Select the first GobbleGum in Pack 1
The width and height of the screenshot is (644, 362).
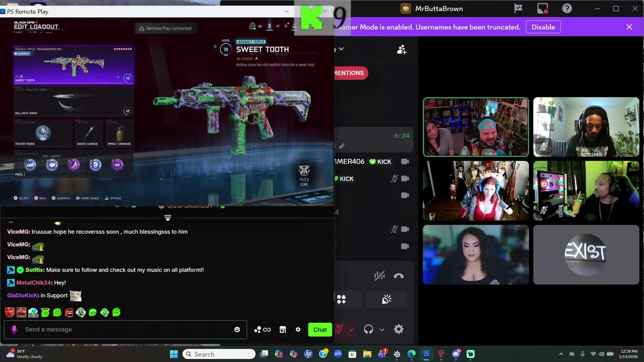(30, 164)
